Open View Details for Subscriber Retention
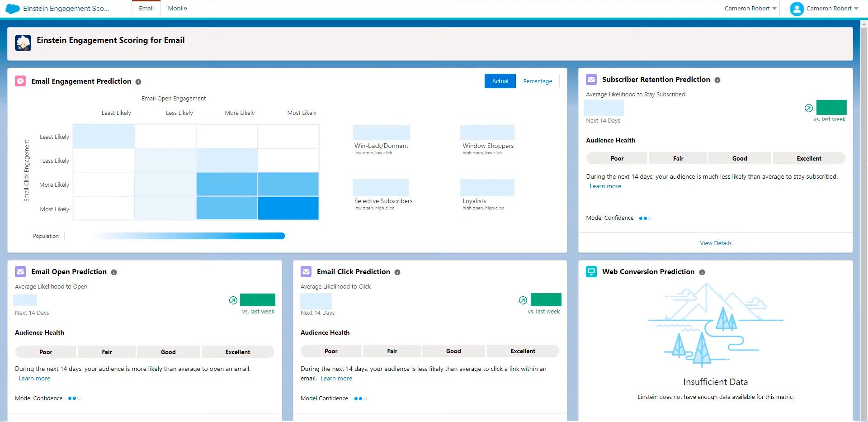This screenshot has width=868, height=422. click(716, 243)
